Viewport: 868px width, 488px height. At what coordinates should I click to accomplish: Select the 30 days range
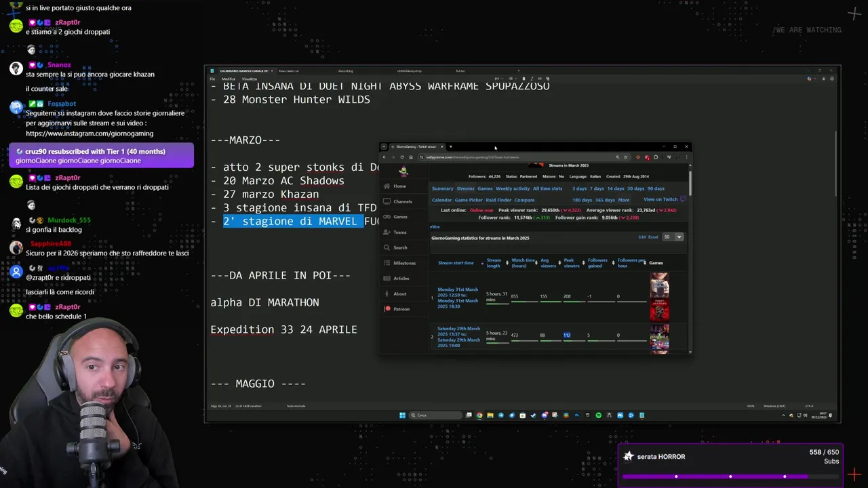(635, 188)
